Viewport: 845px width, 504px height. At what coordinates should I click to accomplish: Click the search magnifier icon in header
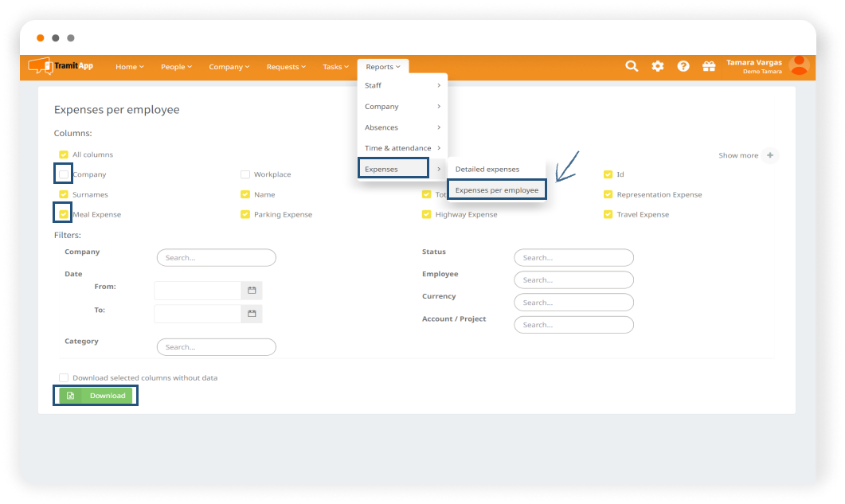point(632,67)
